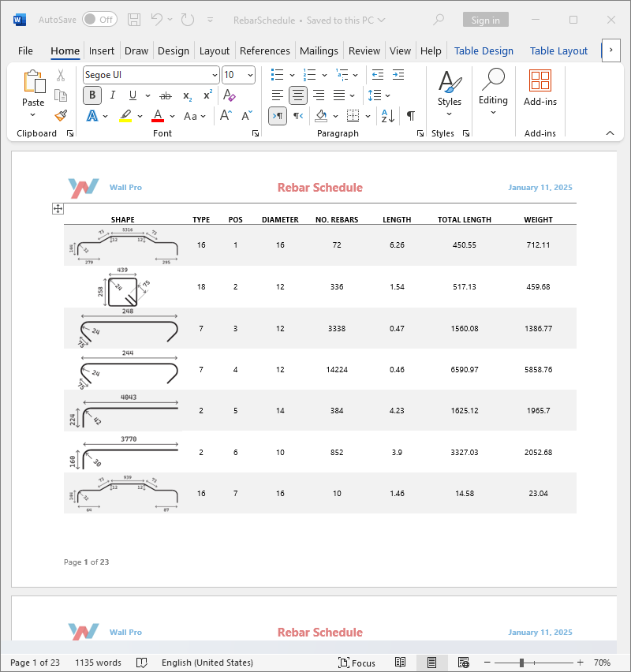Apply strikethrough formatting
Image resolution: width=631 pixels, height=672 pixels.
tap(166, 95)
